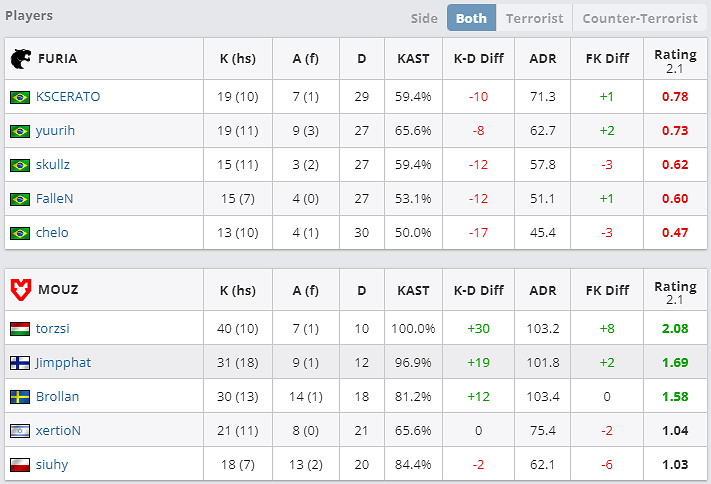Click the Hungary flag beside torzsi
Viewport: 711px width, 484px height.
click(x=19, y=329)
